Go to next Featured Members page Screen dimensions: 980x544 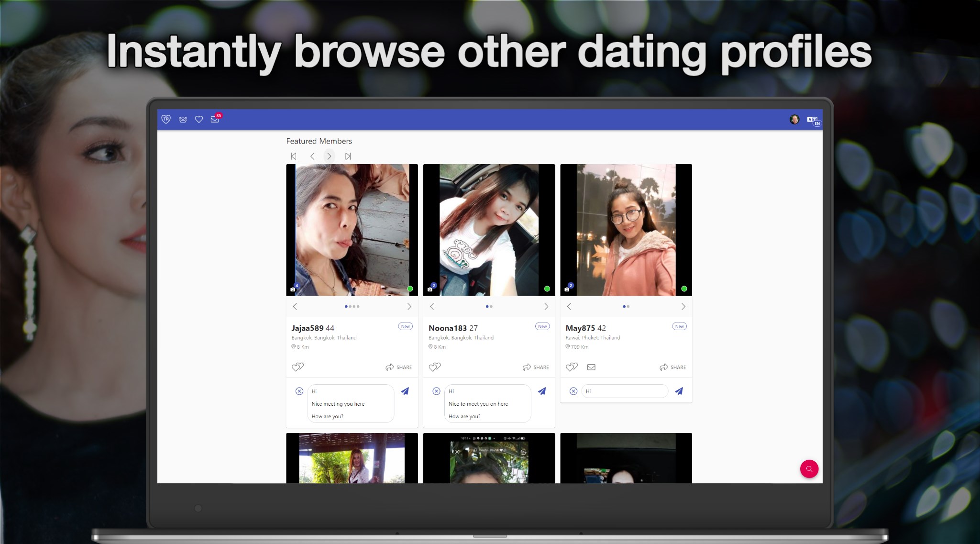tap(329, 156)
